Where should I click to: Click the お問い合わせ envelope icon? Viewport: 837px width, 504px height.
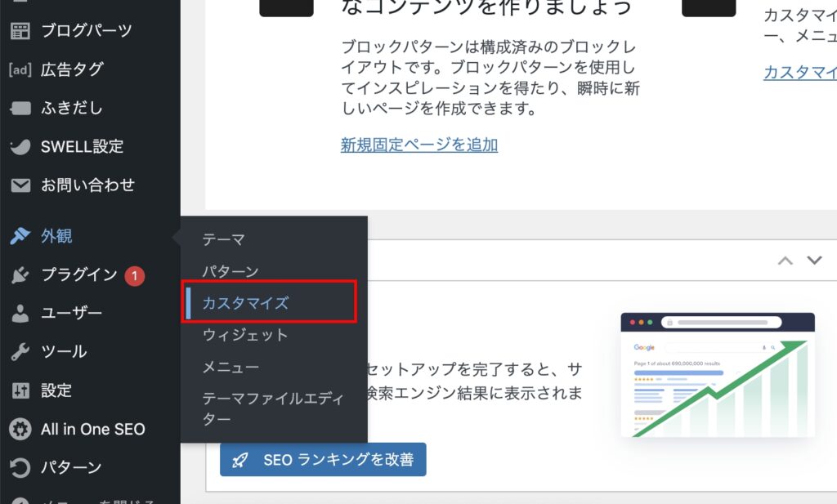coord(20,185)
